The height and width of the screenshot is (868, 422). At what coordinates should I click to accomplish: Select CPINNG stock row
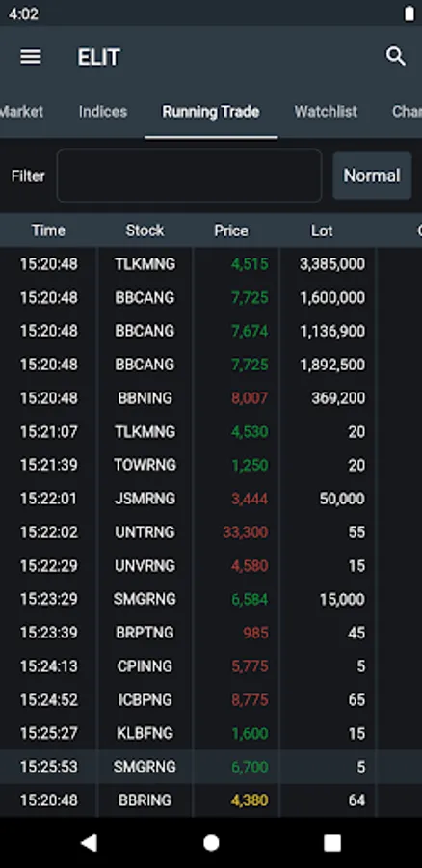[211, 665]
